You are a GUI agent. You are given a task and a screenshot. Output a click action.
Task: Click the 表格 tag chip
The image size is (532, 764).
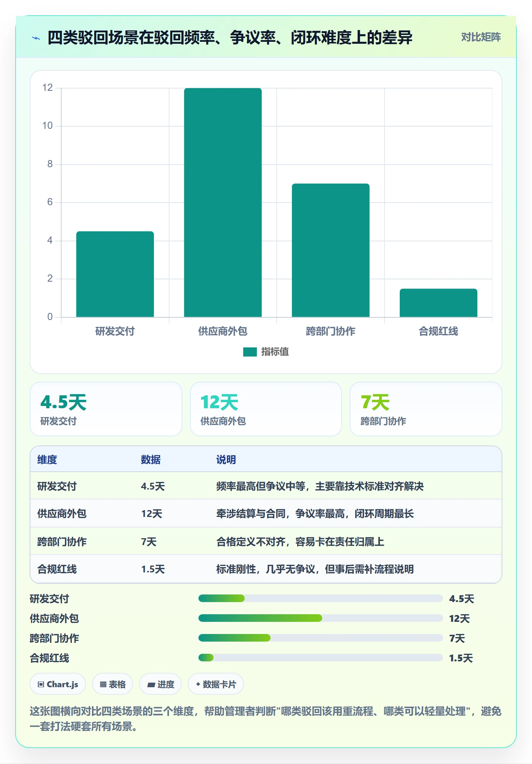click(x=112, y=684)
